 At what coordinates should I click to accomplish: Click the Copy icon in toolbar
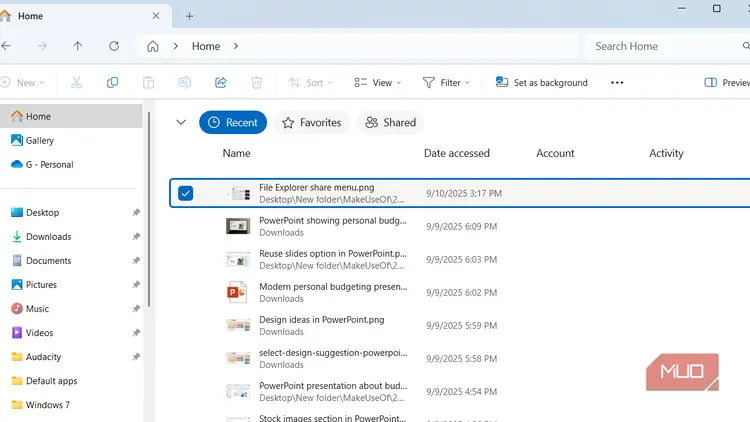point(112,83)
